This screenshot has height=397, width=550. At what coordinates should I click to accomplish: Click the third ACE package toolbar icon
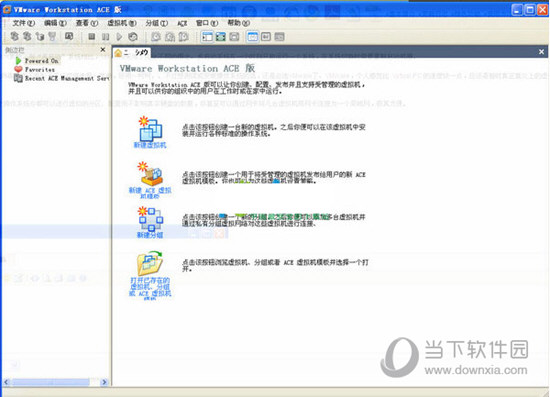coord(40,36)
